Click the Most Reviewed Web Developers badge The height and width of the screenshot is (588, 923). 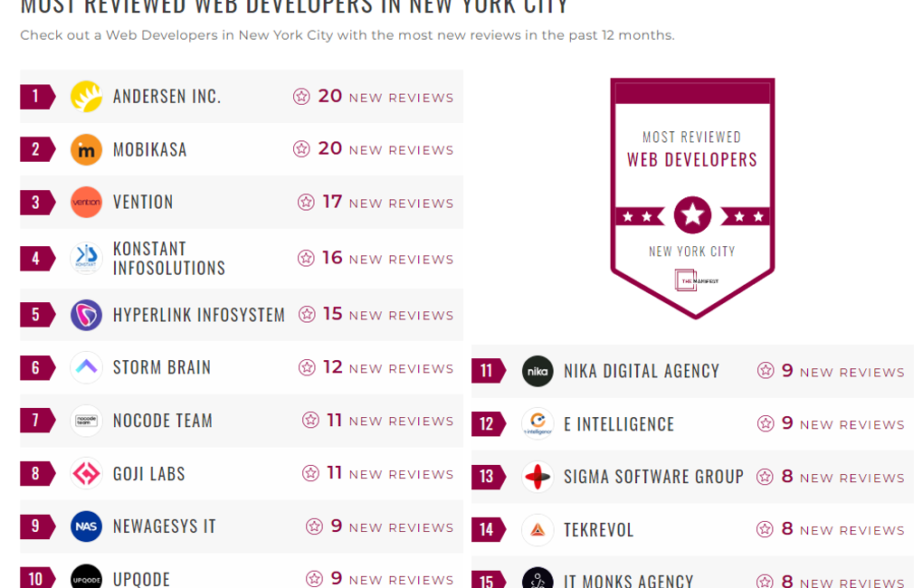click(692, 198)
